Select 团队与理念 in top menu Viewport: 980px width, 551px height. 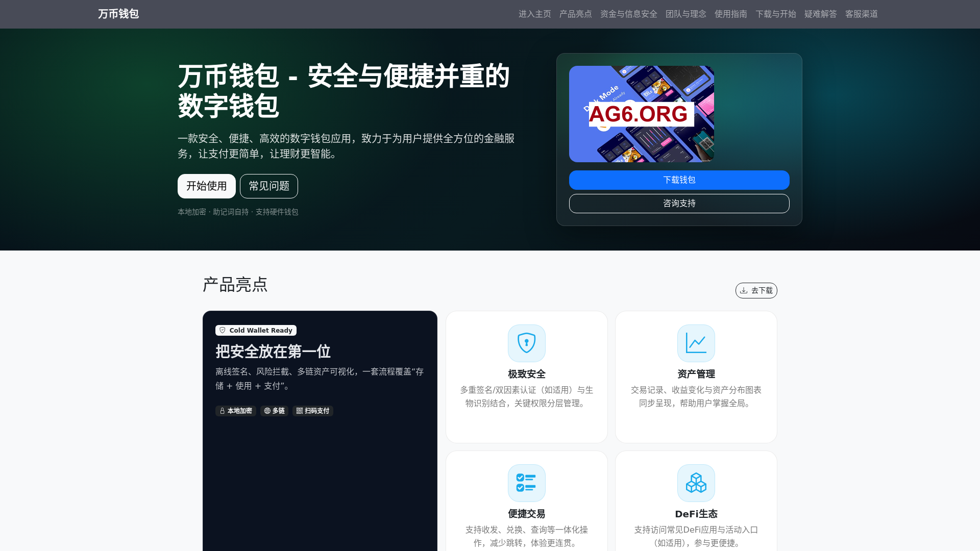pos(686,14)
